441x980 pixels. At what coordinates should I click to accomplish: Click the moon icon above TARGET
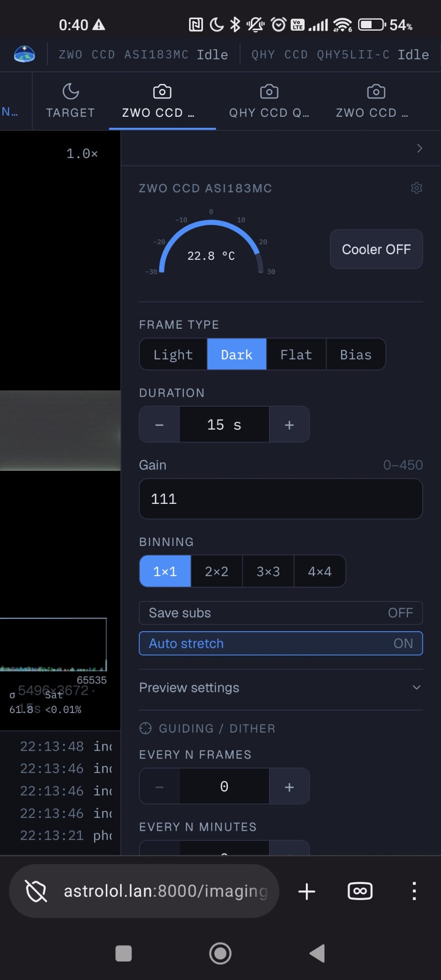[x=71, y=91]
